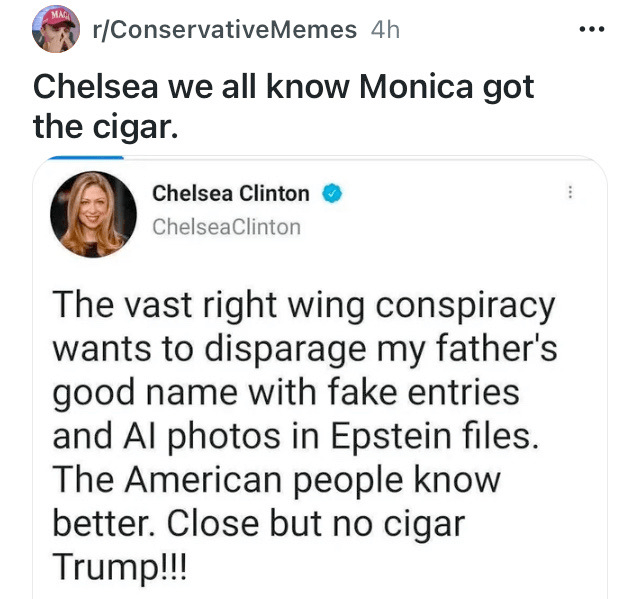This screenshot has height=599, width=640.
Task: Open the post titled 'Chelsea we all know Monica'
Action: (284, 107)
